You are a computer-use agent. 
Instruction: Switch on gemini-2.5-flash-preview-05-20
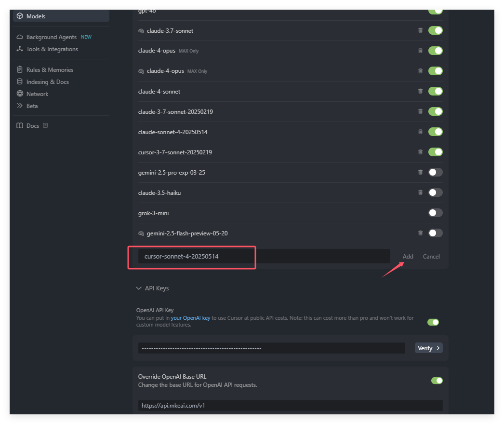coord(436,233)
